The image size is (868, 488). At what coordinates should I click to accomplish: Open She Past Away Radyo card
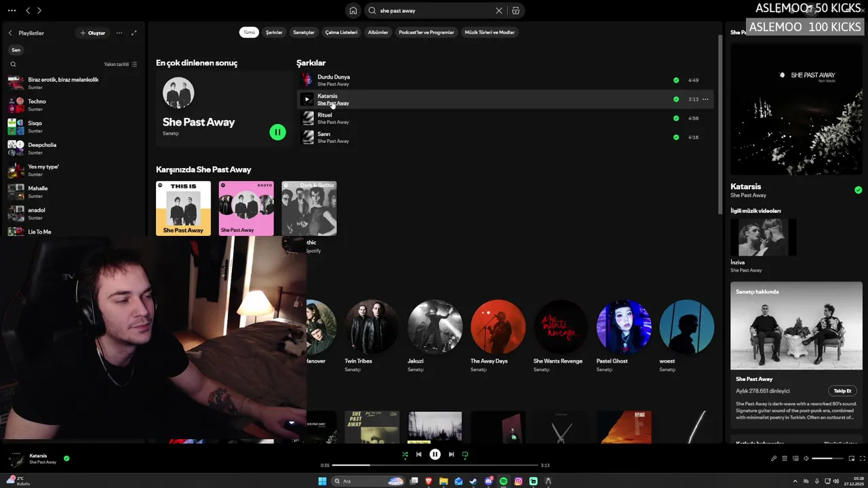tap(246, 208)
